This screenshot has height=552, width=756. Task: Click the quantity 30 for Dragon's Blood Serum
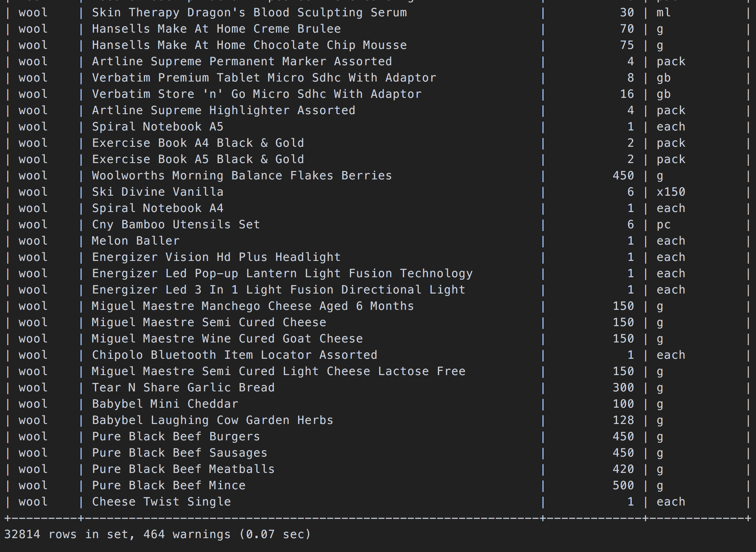point(627,13)
